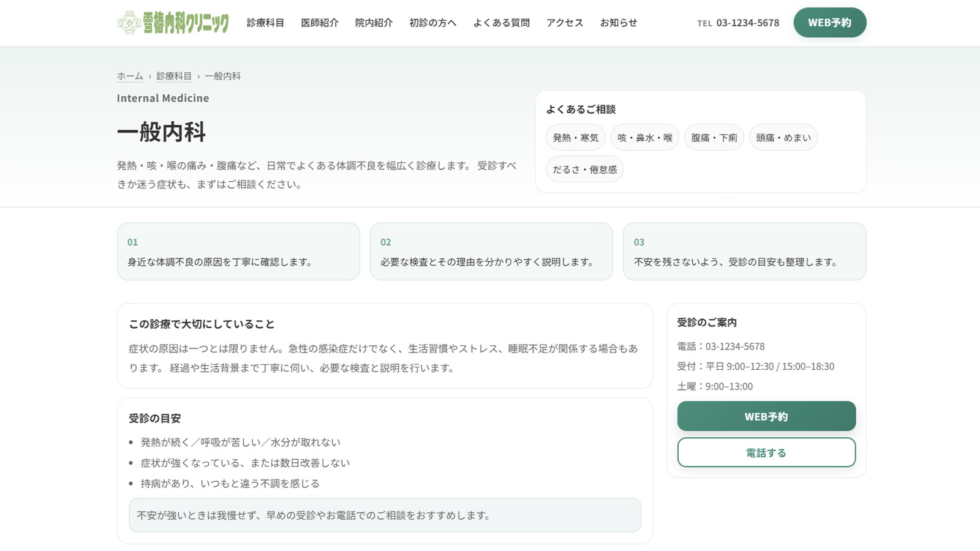The width and height of the screenshot is (980, 551).
Task: Click the 持病があり、いつもと違う不調 list item
Action: [230, 484]
